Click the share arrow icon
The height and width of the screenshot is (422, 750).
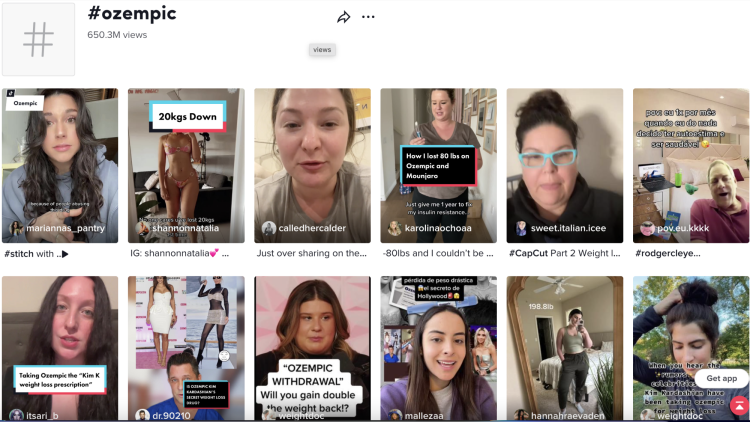(x=343, y=17)
